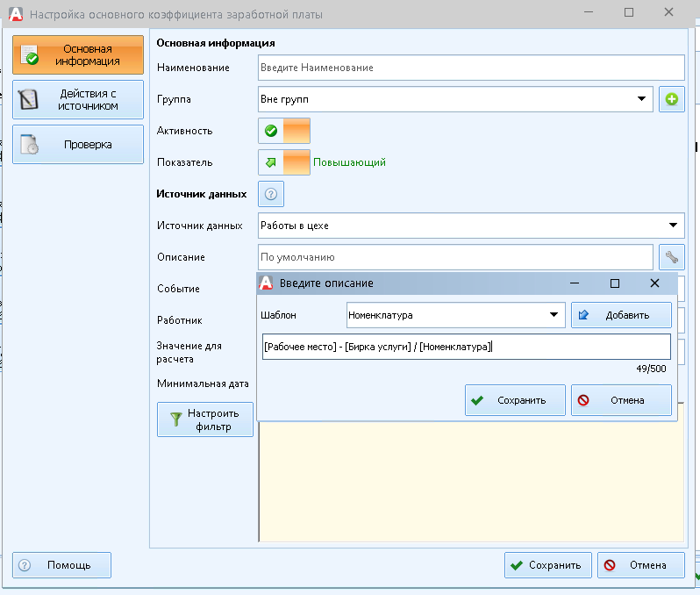
Task: Click the wrench icon next to Описание
Action: (671, 257)
